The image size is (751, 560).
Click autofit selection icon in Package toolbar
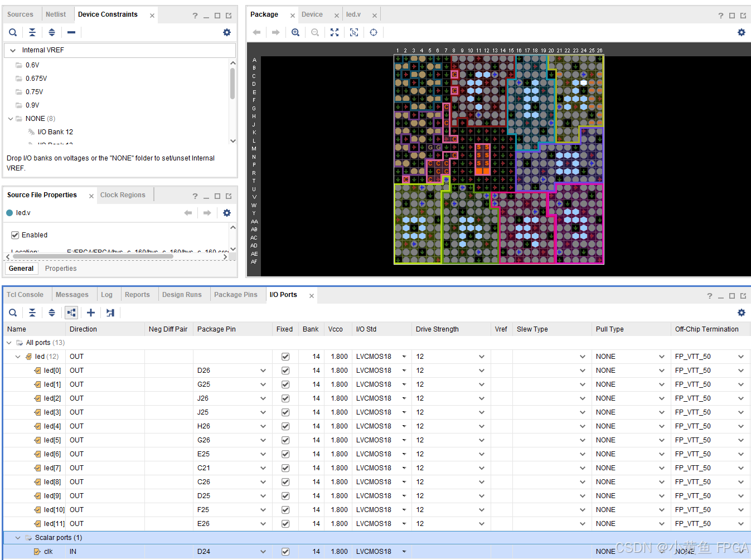pos(354,32)
